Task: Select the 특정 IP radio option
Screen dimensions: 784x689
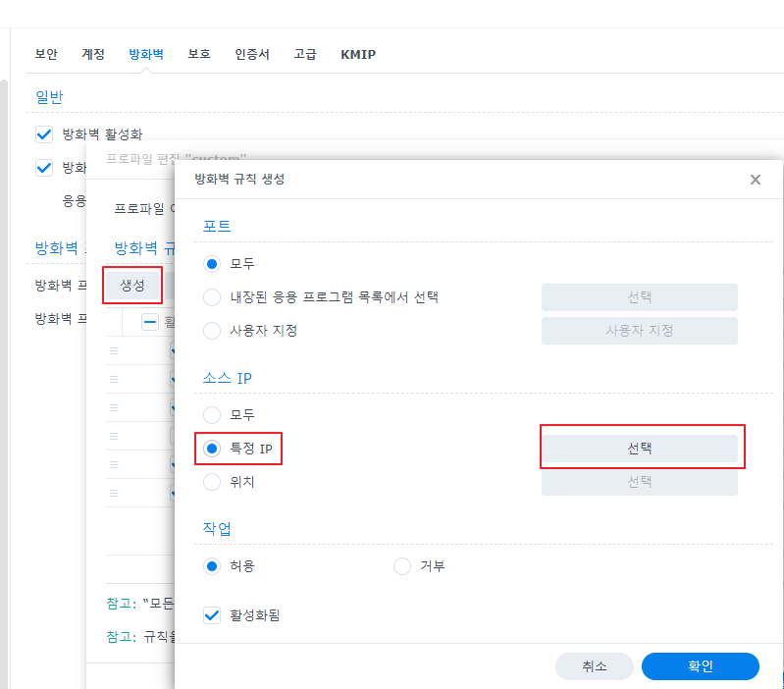Action: (212, 449)
